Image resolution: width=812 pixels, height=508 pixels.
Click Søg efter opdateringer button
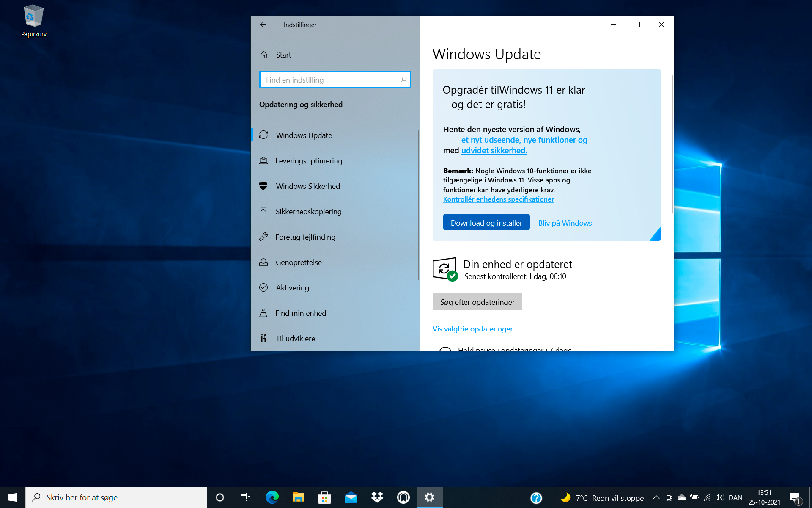click(477, 302)
